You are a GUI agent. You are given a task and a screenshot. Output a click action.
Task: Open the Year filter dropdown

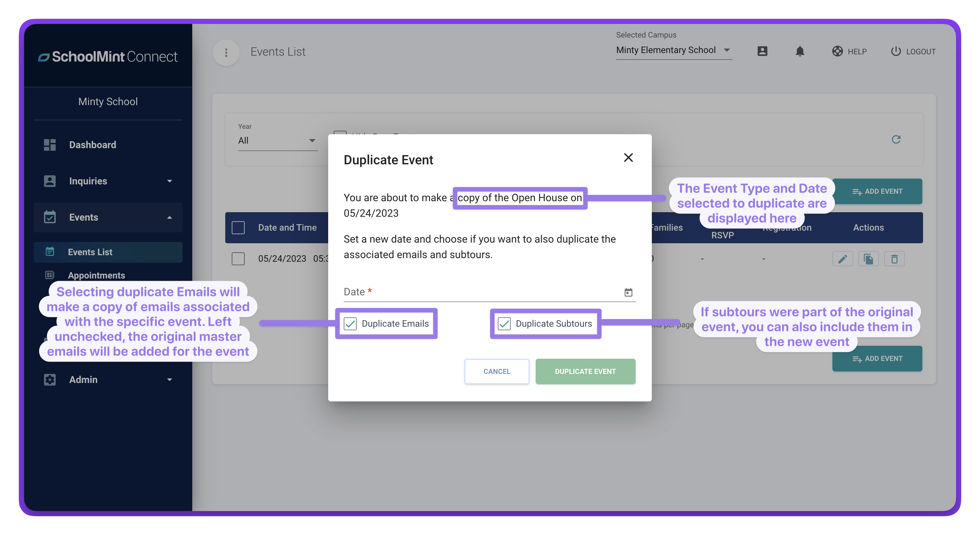tap(277, 141)
